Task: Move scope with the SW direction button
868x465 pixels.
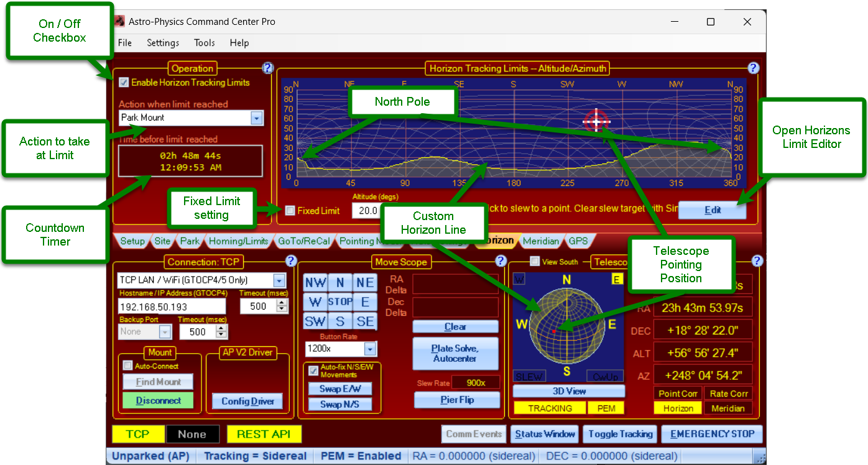Action: coord(315,321)
